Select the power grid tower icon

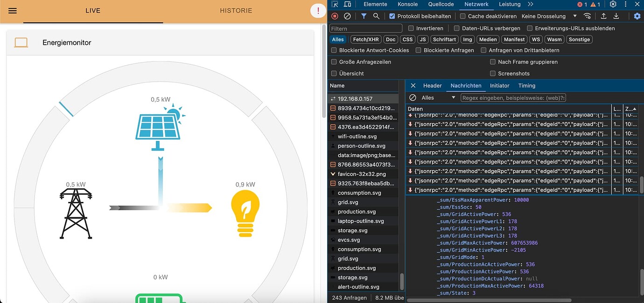(76, 213)
